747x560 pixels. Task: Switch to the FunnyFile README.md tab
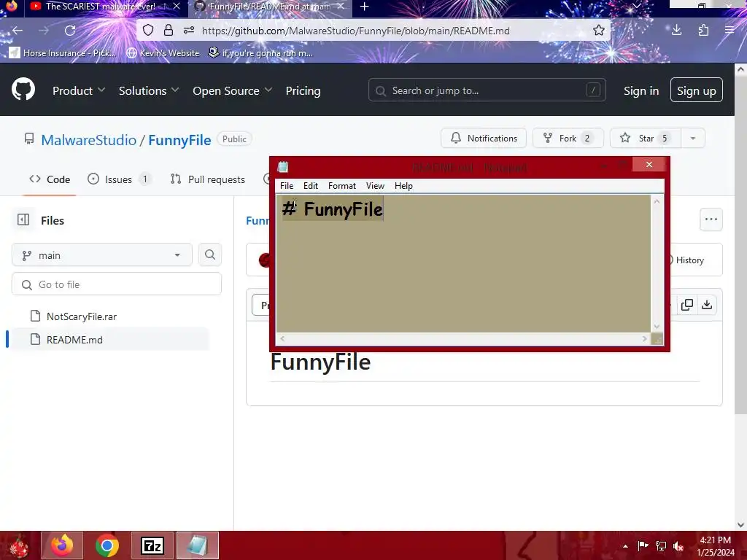(269, 7)
